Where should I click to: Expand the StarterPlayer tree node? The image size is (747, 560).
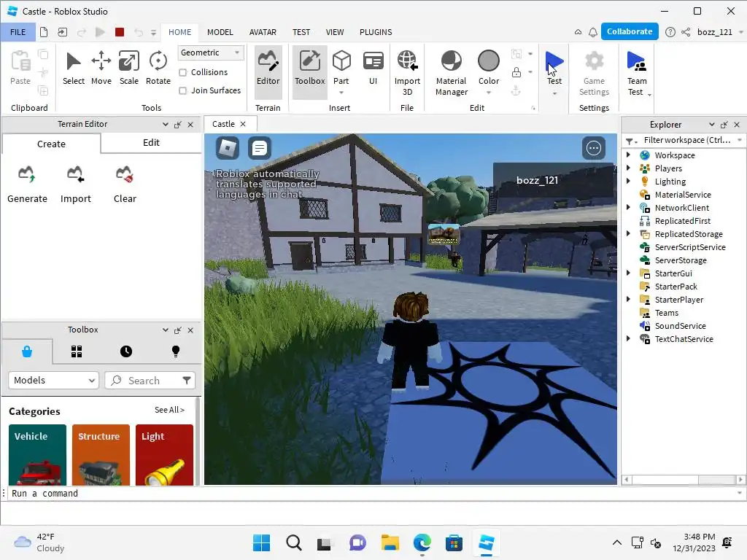(628, 299)
